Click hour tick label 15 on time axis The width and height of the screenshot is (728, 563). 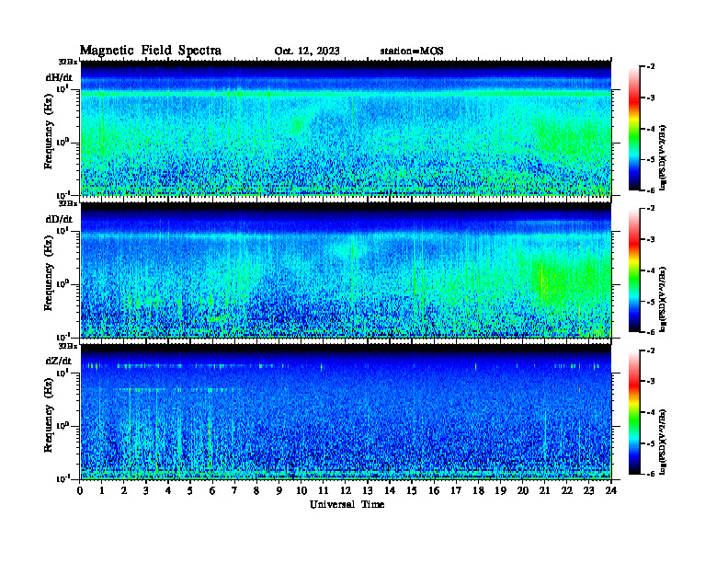click(412, 491)
